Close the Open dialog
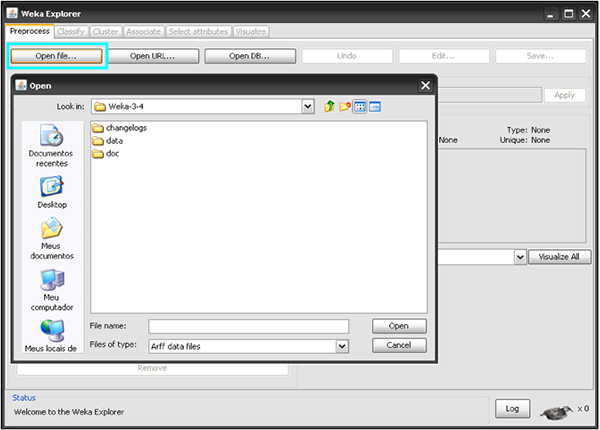 (x=426, y=85)
